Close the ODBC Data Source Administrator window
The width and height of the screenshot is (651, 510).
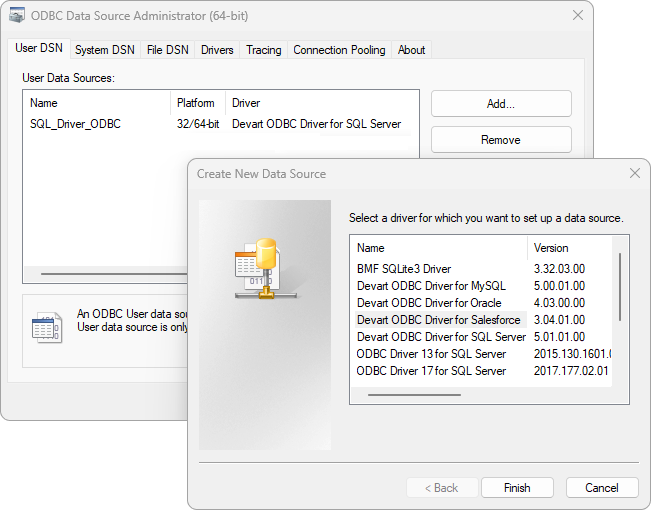578,15
